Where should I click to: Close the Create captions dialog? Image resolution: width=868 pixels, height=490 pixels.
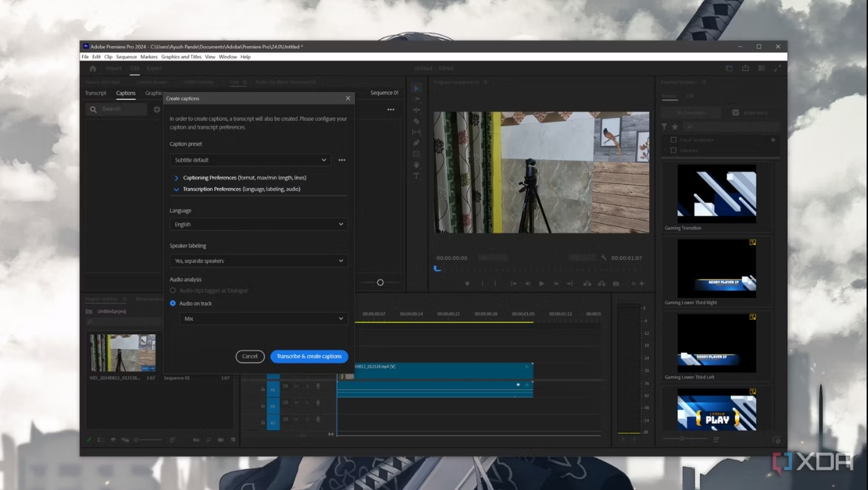pos(348,98)
